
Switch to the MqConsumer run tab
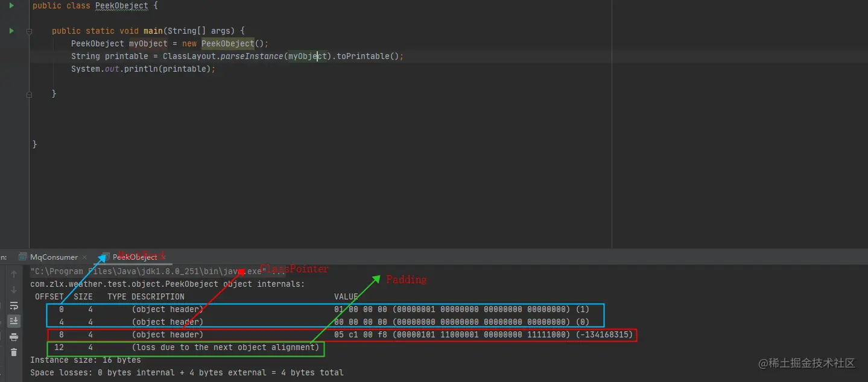pyautogui.click(x=54, y=257)
